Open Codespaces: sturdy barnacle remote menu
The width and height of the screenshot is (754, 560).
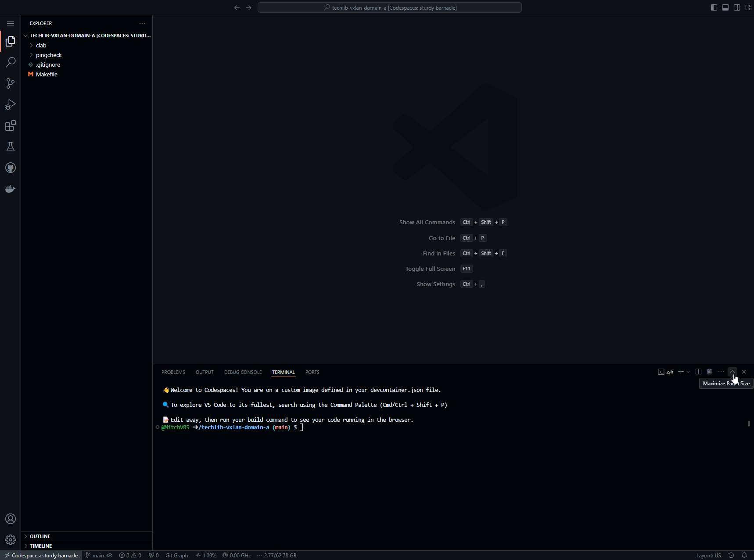click(x=41, y=555)
